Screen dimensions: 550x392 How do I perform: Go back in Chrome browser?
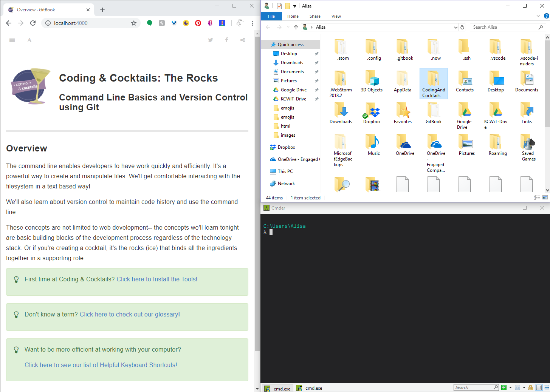pos(9,23)
